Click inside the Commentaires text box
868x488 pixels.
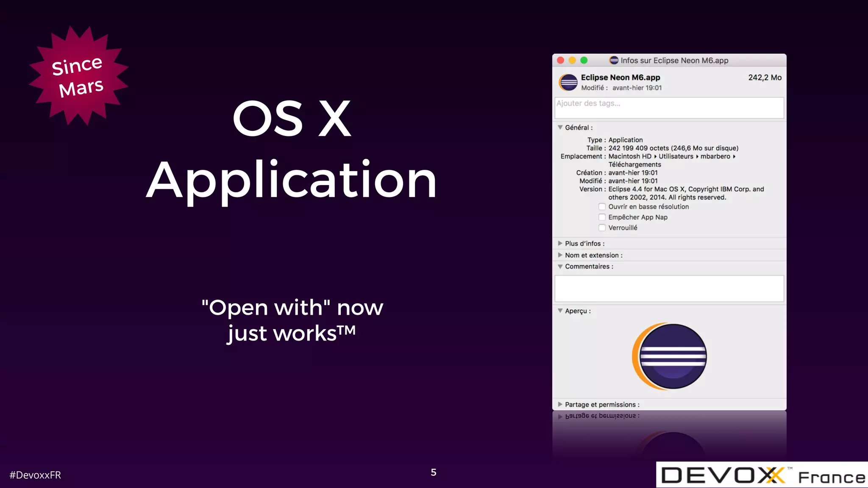point(669,289)
